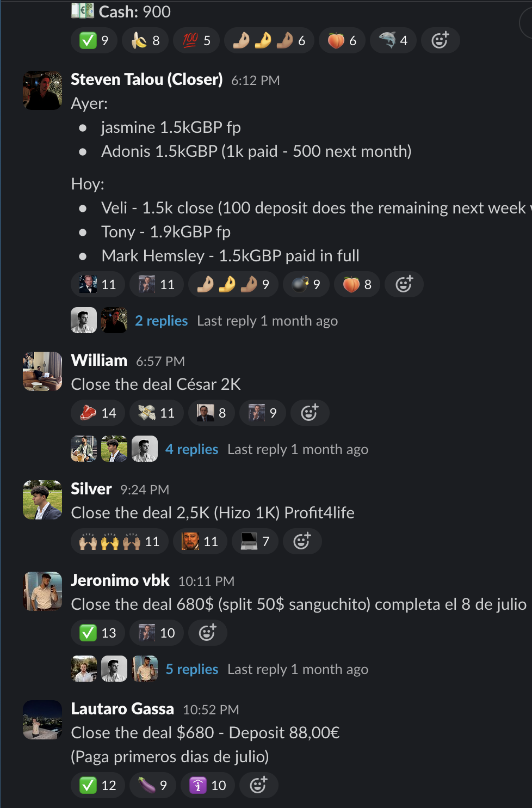
Task: Expand the 2 replies thread under Steven
Action: (162, 321)
